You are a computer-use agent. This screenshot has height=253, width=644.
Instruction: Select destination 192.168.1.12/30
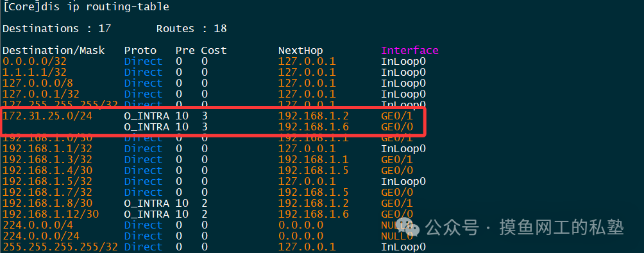point(51,214)
